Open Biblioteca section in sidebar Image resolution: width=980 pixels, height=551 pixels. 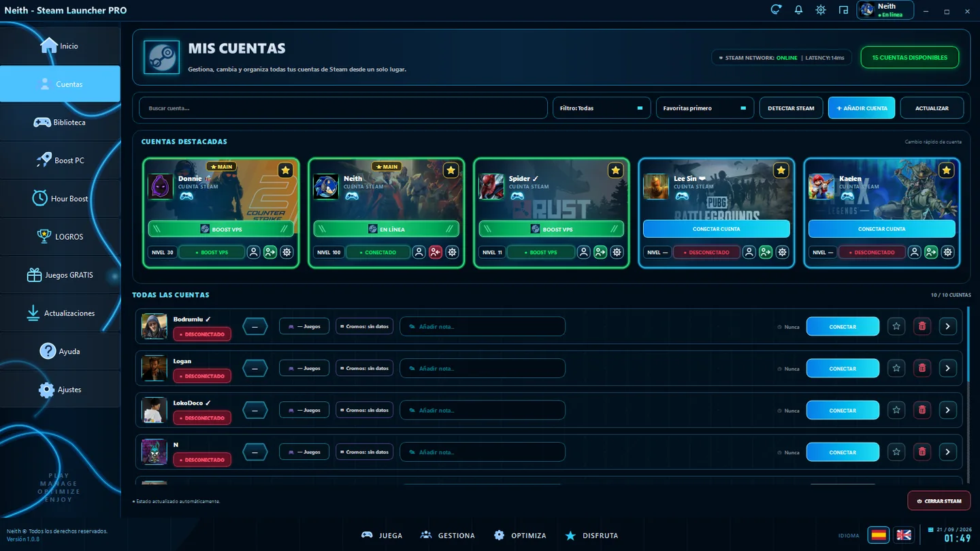click(x=60, y=122)
